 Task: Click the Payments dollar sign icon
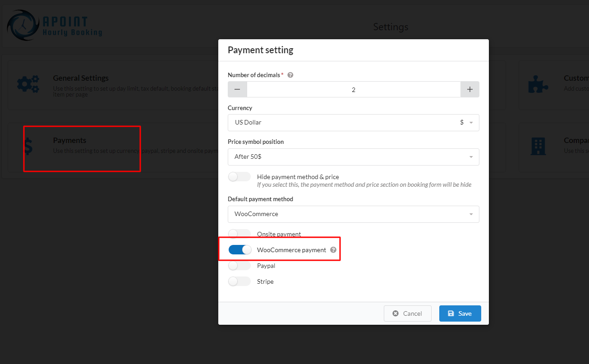click(28, 147)
